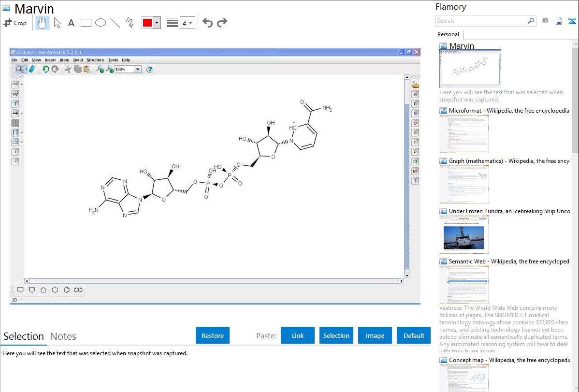Screen dimensions: 579x392
Task: Click the chain bond zigzag tool
Action: pos(15,94)
